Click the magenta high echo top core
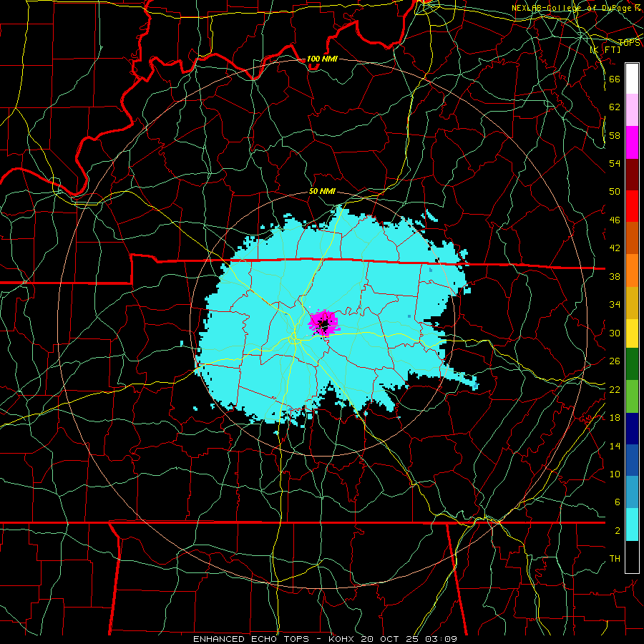This screenshot has width=644, height=644. 323,323
